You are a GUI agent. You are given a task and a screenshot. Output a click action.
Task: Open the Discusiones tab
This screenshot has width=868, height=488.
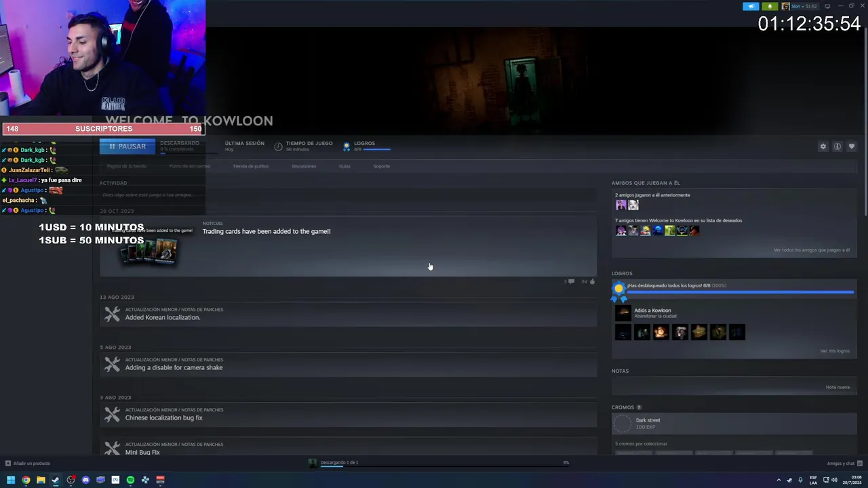pyautogui.click(x=304, y=166)
